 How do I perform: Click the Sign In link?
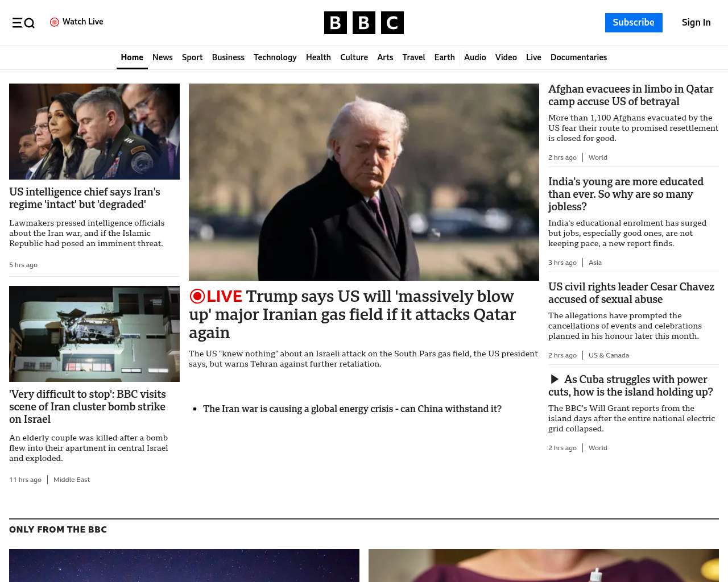[x=696, y=23]
